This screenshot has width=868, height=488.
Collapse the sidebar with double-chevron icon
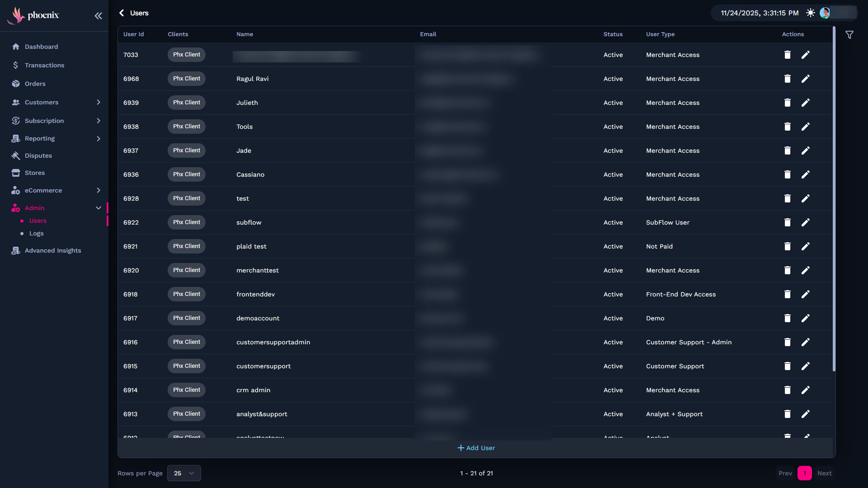point(98,16)
